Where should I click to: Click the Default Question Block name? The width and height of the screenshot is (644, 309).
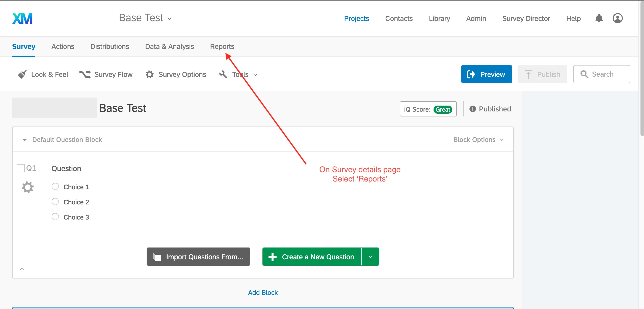point(67,140)
